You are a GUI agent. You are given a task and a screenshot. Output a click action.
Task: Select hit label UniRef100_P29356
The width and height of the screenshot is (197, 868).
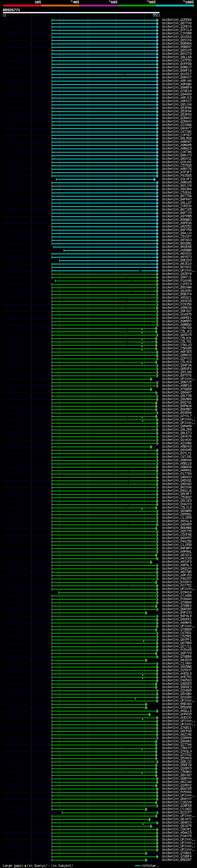[x=177, y=304]
